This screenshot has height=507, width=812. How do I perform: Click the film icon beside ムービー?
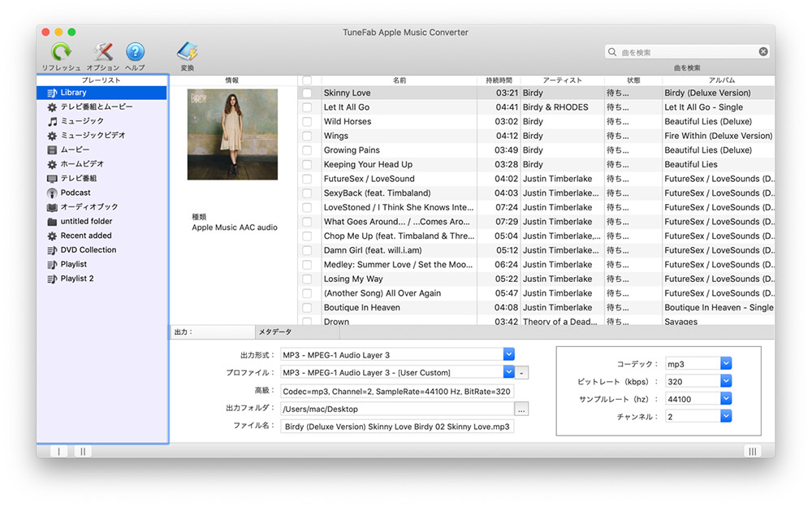click(x=52, y=150)
